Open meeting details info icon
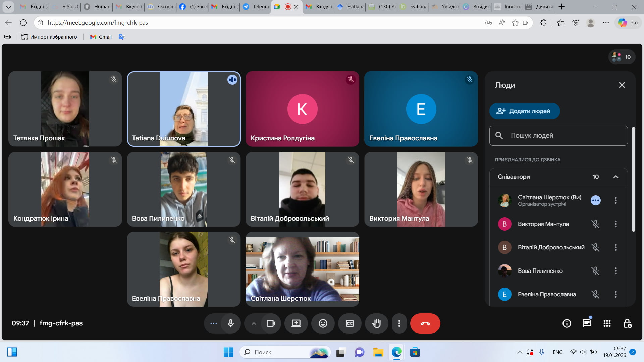 [x=567, y=323]
